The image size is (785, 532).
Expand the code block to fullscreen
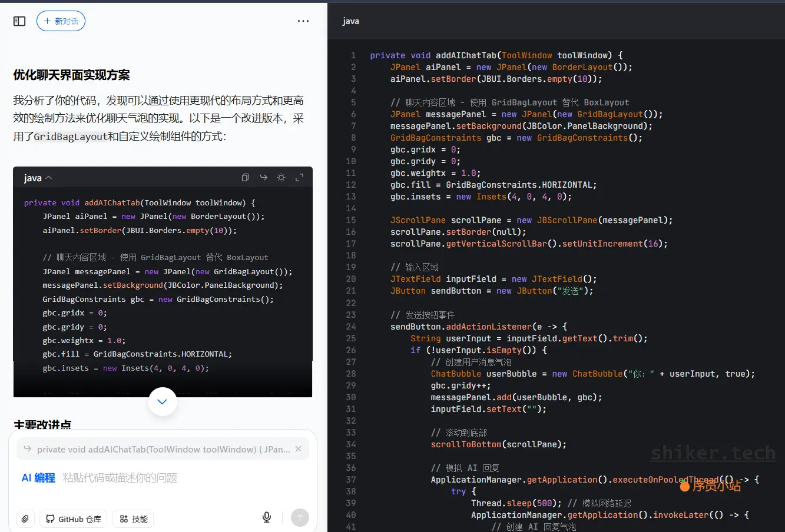[299, 177]
